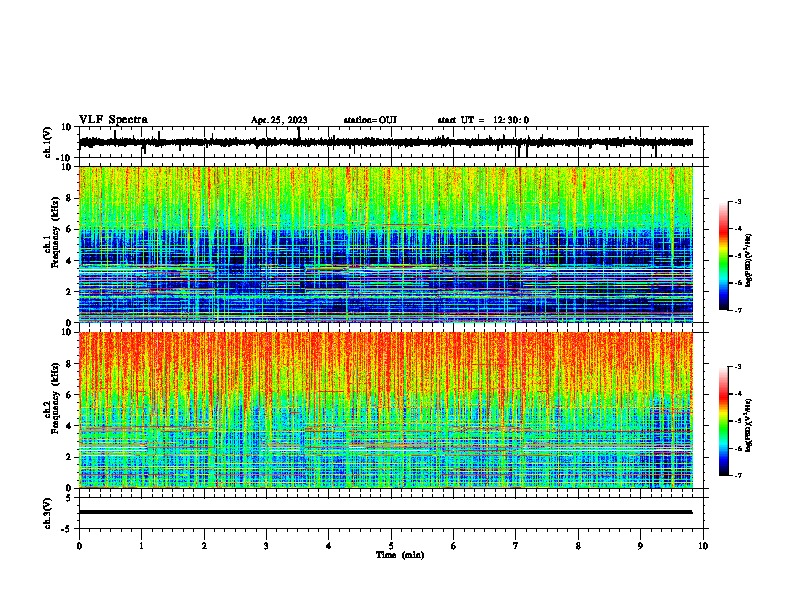Click the 'Time (min)' axis label
Viewport: 792px width, 612px height.
click(x=400, y=555)
